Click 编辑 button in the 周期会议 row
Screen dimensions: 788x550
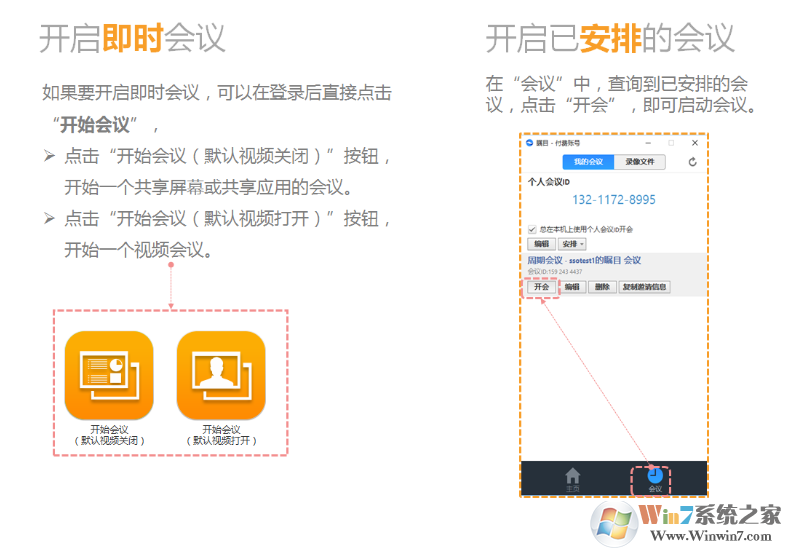[572, 287]
